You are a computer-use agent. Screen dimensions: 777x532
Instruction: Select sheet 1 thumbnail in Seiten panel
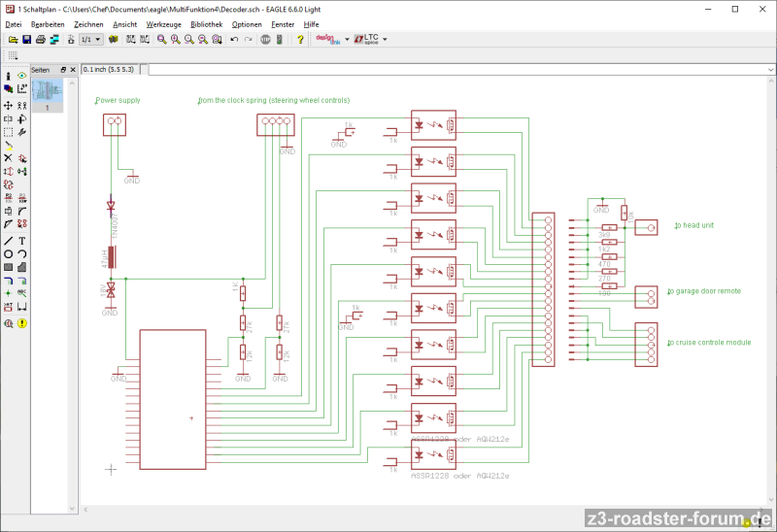(x=47, y=93)
